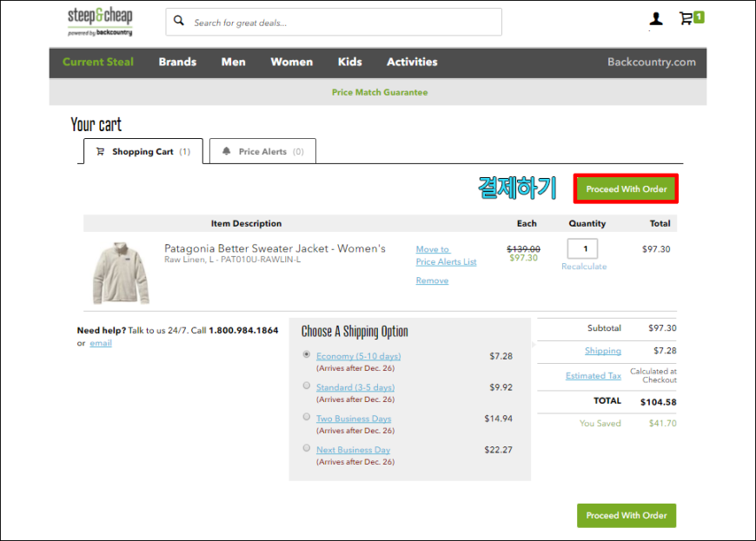
Task: Open Next Business Day shipping details link
Action: (x=353, y=450)
